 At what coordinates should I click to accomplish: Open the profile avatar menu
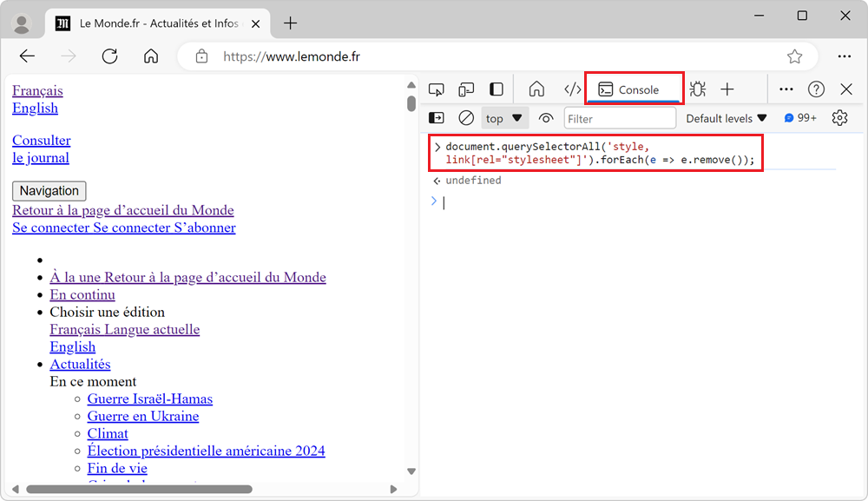tap(22, 23)
